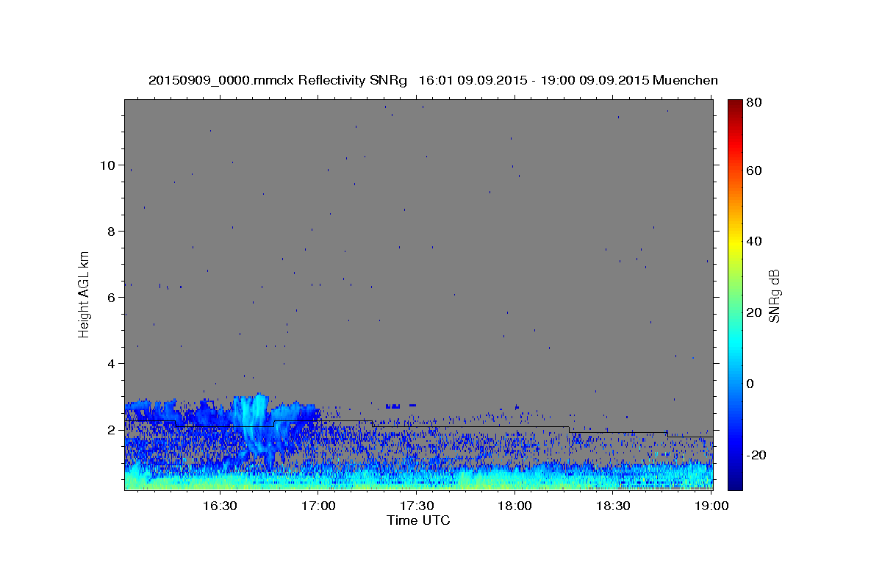Click the height tick label 8
Screen dimensions: 882x588
point(111,232)
